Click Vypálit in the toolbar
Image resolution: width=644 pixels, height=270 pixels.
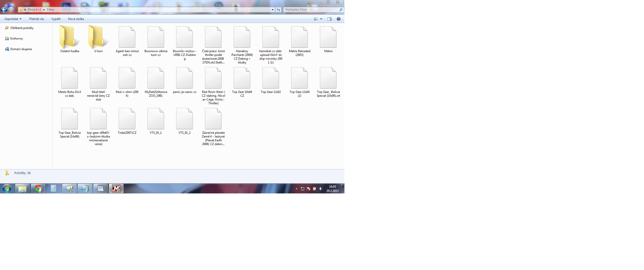pyautogui.click(x=56, y=19)
